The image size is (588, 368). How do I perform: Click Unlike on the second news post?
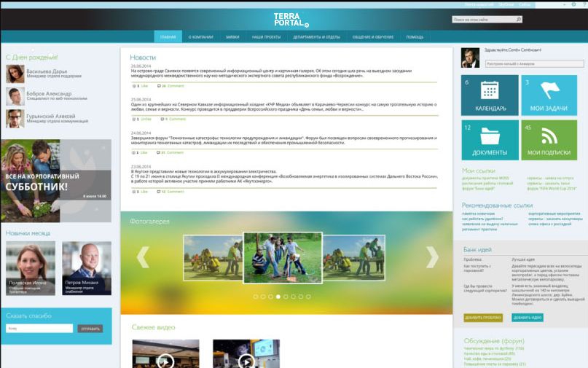point(145,118)
